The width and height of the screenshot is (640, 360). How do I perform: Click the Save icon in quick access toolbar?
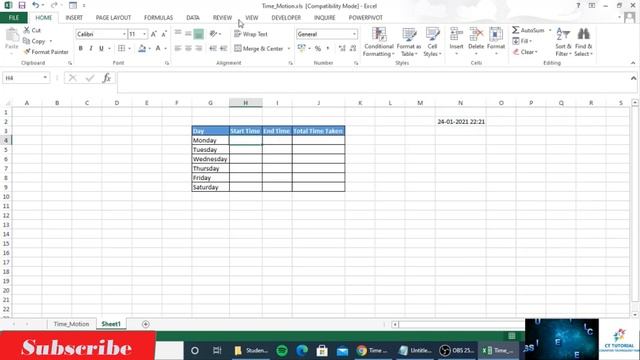click(22, 5)
